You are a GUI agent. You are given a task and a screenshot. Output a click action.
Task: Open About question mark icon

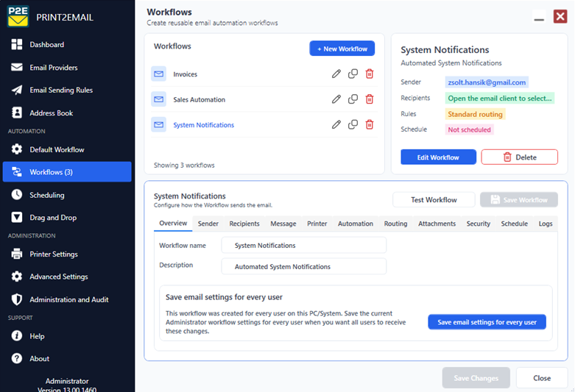(x=16, y=358)
